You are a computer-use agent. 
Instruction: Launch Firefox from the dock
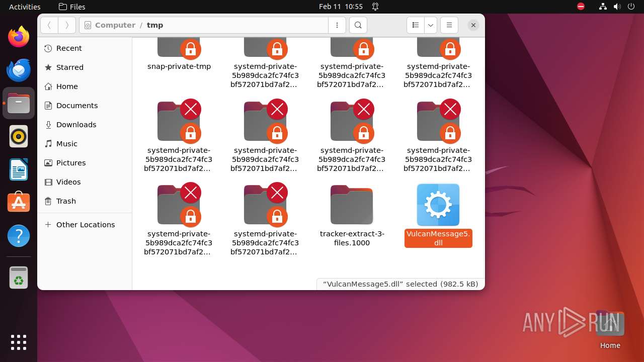point(19,37)
